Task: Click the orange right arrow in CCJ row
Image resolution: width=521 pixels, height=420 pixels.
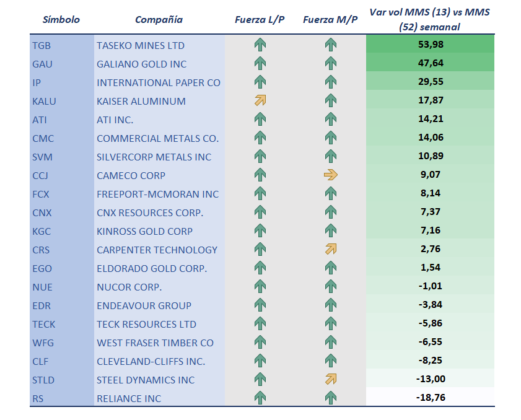Action: click(x=331, y=175)
